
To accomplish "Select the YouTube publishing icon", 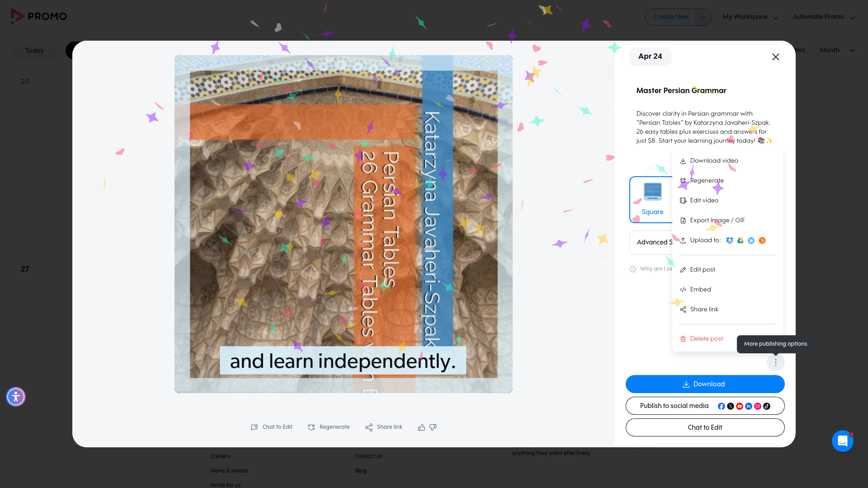I will tap(740, 406).
